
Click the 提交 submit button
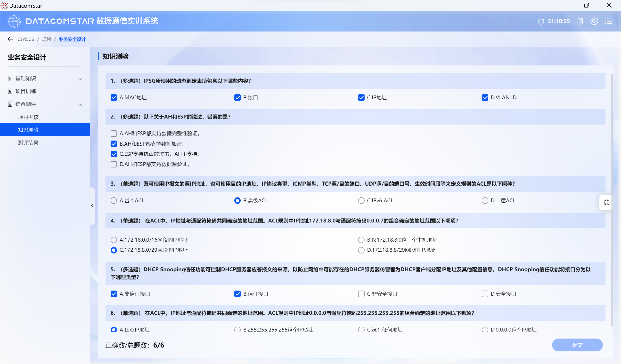click(577, 345)
